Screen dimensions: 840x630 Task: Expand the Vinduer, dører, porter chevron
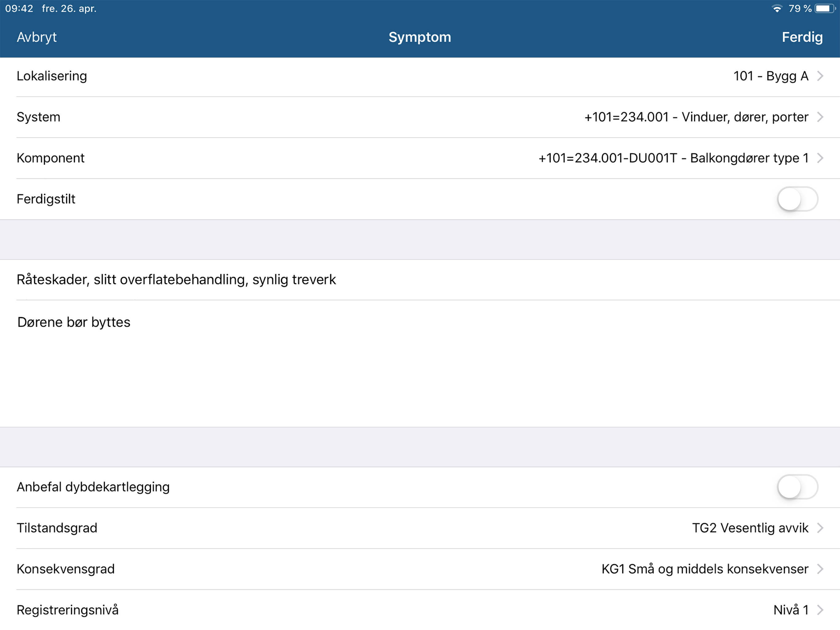tap(820, 117)
